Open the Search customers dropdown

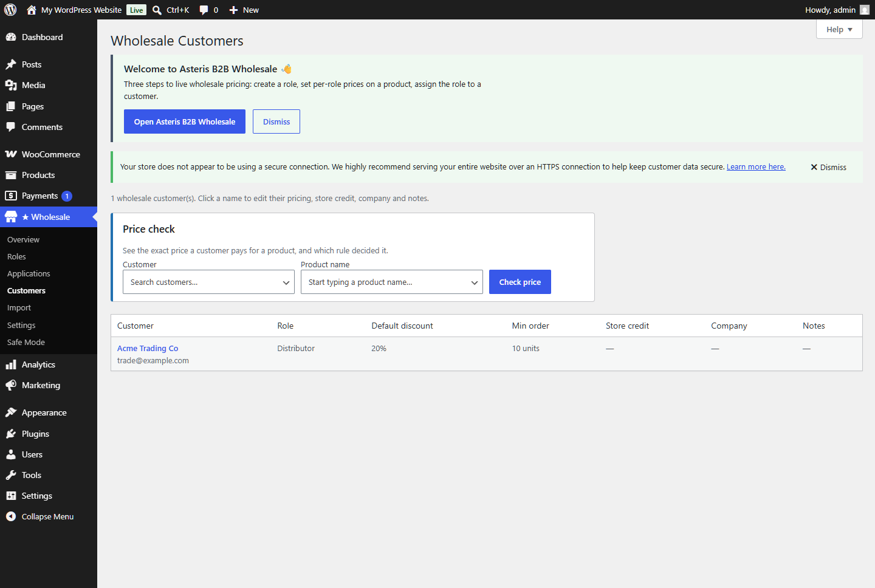coord(208,282)
